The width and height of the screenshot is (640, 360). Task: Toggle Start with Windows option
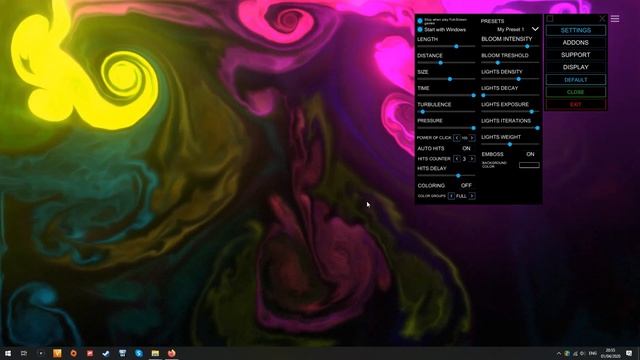pos(420,30)
